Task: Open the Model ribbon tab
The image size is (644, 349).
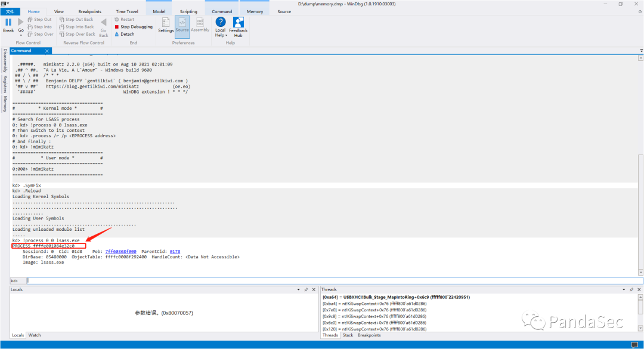Action: [x=159, y=11]
